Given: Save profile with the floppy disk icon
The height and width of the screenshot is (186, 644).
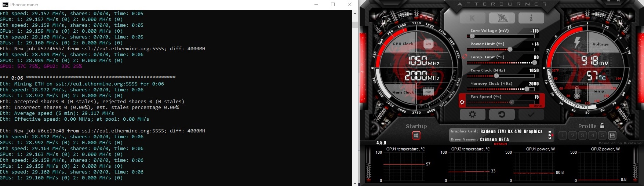Looking at the screenshot, I should (x=612, y=135).
